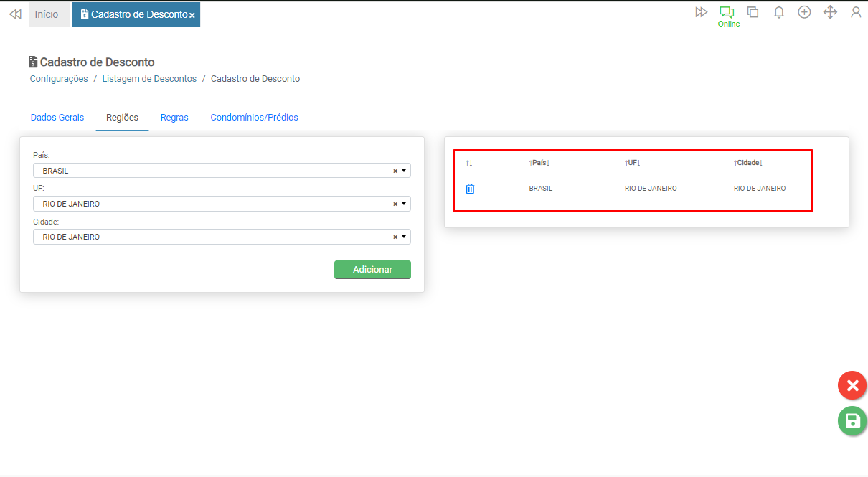This screenshot has width=868, height=477.
Task: Expand the UF dropdown arrow
Action: click(405, 204)
